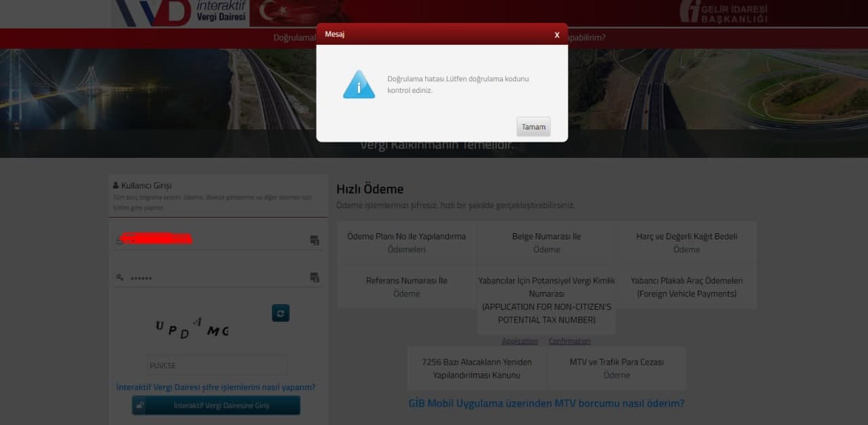The image size is (868, 425).
Task: Close the Mesaj dialog with X
Action: (x=557, y=35)
